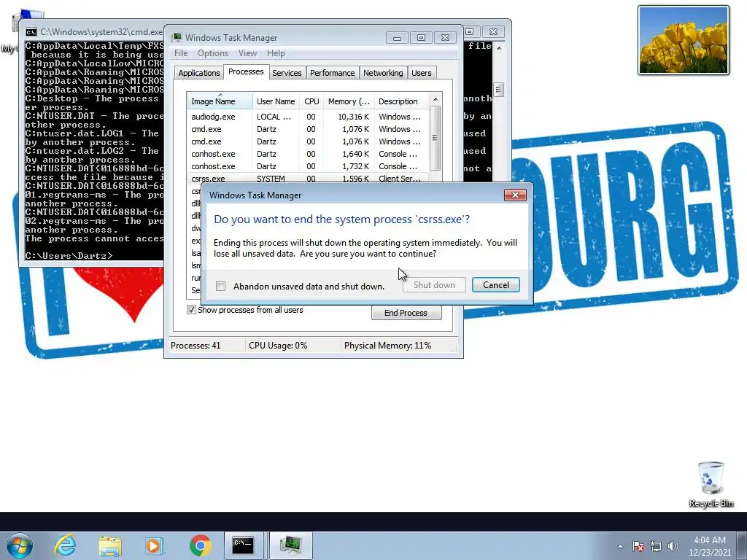This screenshot has height=560, width=747.
Task: Open the Options menu in Task Manager
Action: (212, 53)
